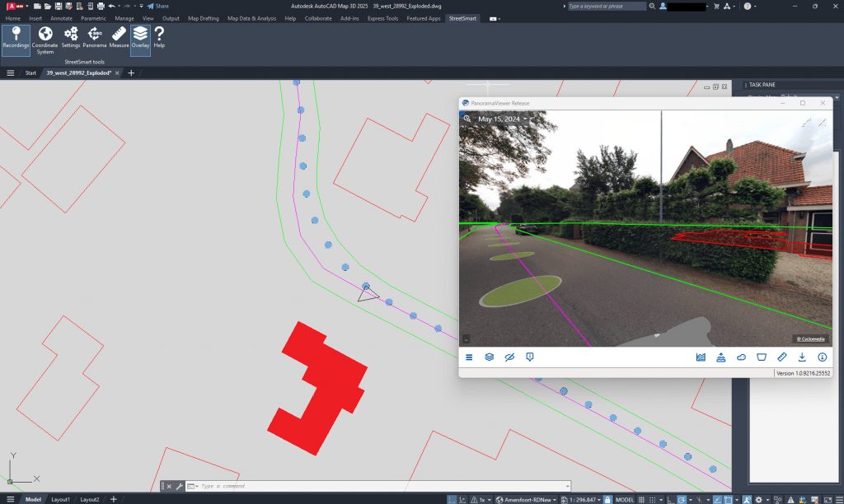
Task: Open StreetSmart Settings gears icon
Action: point(71,38)
